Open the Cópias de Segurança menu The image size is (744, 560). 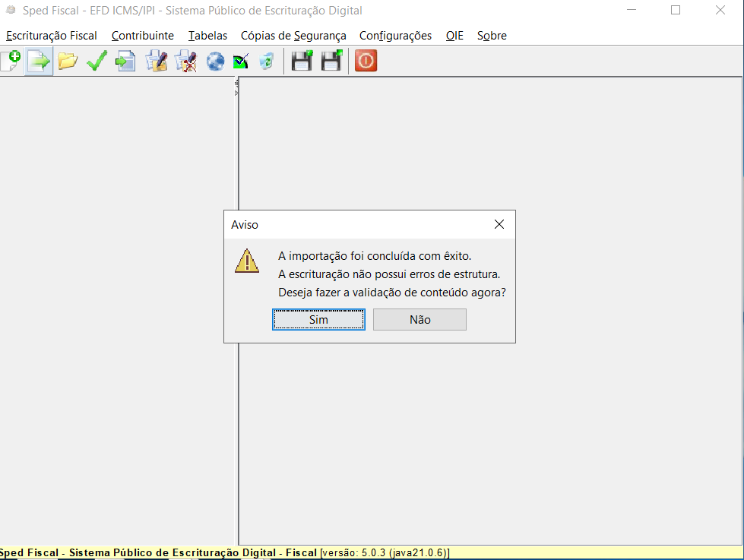pos(293,36)
